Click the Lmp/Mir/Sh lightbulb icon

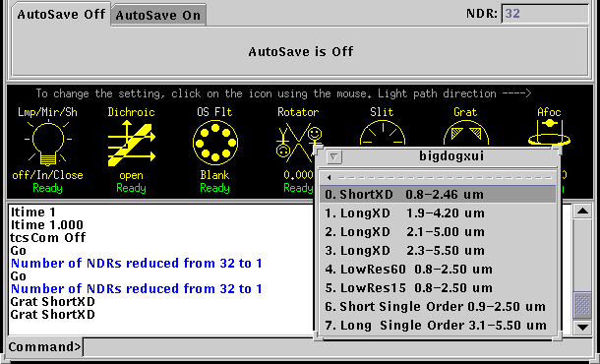[48, 143]
